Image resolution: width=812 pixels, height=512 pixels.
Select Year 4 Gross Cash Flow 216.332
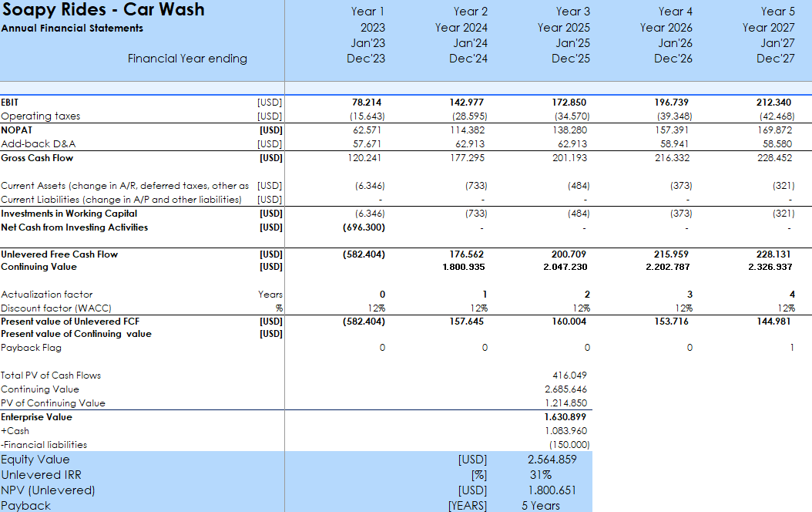pos(674,158)
